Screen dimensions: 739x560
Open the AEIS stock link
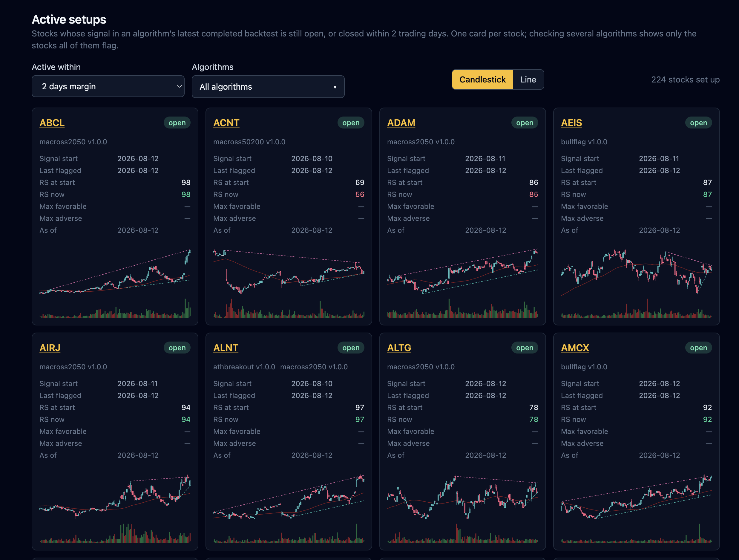(571, 123)
